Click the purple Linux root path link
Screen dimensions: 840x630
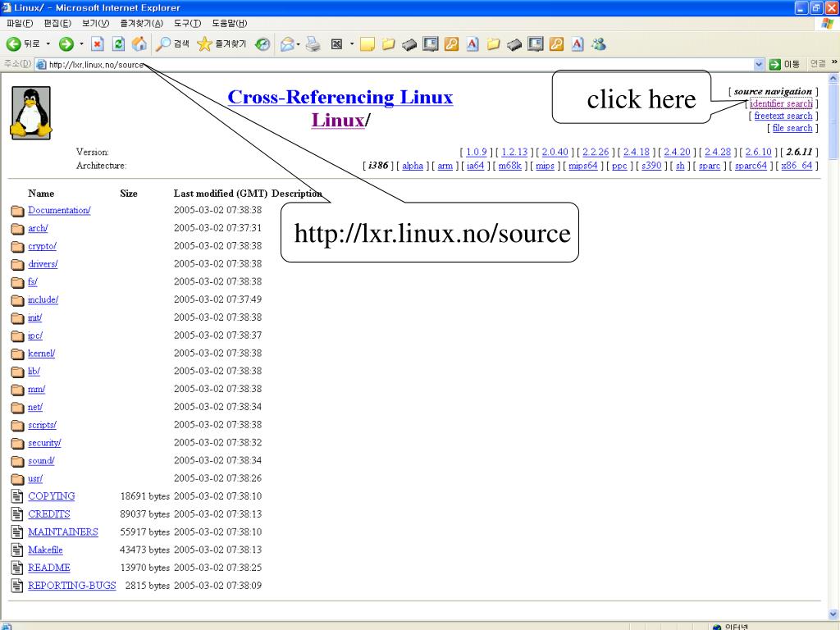coord(337,120)
